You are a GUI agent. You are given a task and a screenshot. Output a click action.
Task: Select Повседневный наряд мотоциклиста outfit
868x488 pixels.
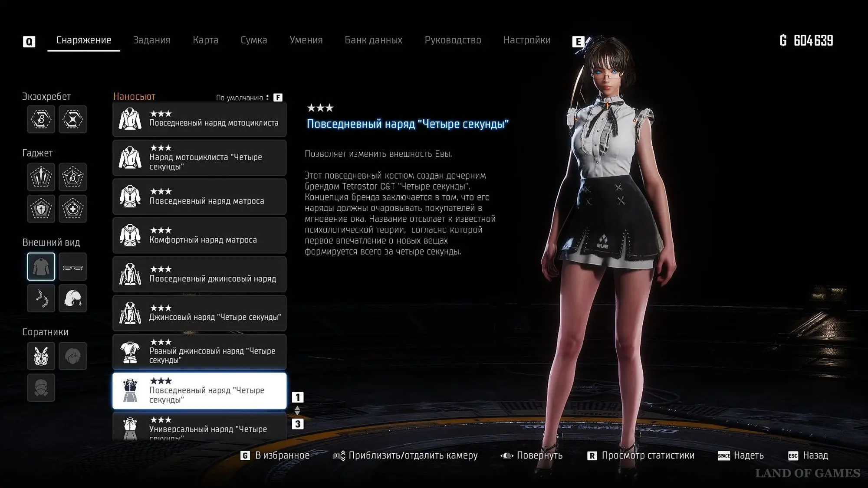[x=200, y=119]
